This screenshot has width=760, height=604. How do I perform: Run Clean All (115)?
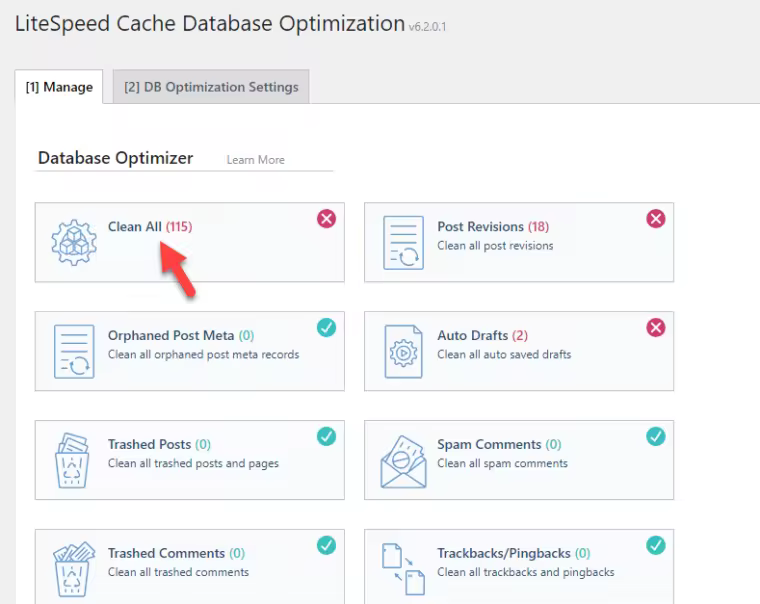click(x=150, y=226)
